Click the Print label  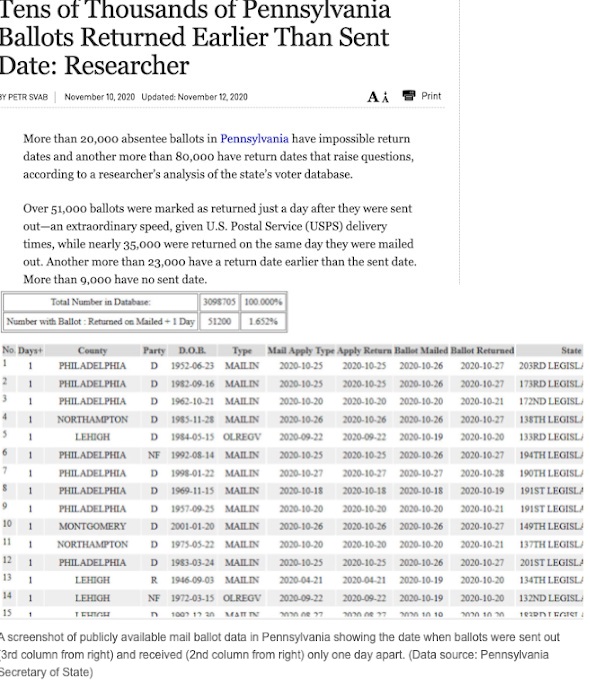tap(431, 96)
